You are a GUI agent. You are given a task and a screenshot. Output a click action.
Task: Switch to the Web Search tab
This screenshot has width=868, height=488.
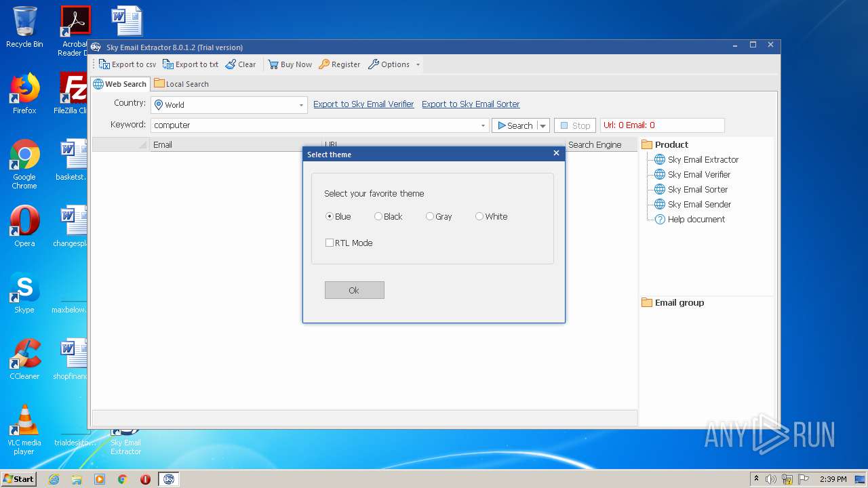[120, 84]
